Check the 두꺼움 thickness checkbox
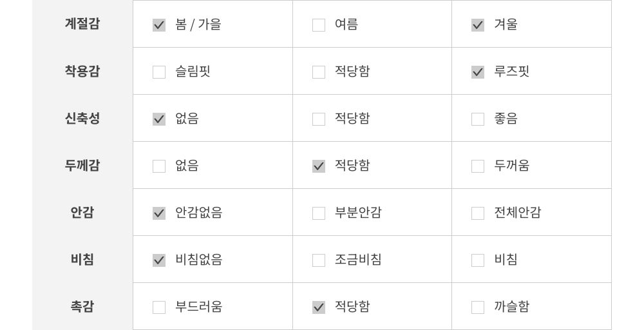Screen dimensions: 644x330 pos(478,166)
